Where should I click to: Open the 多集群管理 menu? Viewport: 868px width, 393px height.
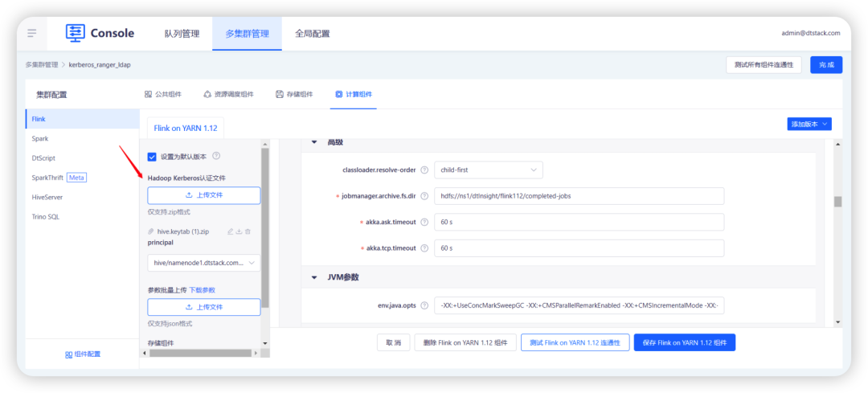tap(247, 33)
